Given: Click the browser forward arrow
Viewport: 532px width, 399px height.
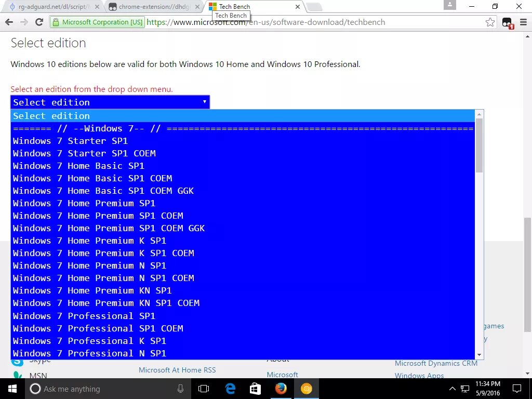Looking at the screenshot, I should (24, 22).
